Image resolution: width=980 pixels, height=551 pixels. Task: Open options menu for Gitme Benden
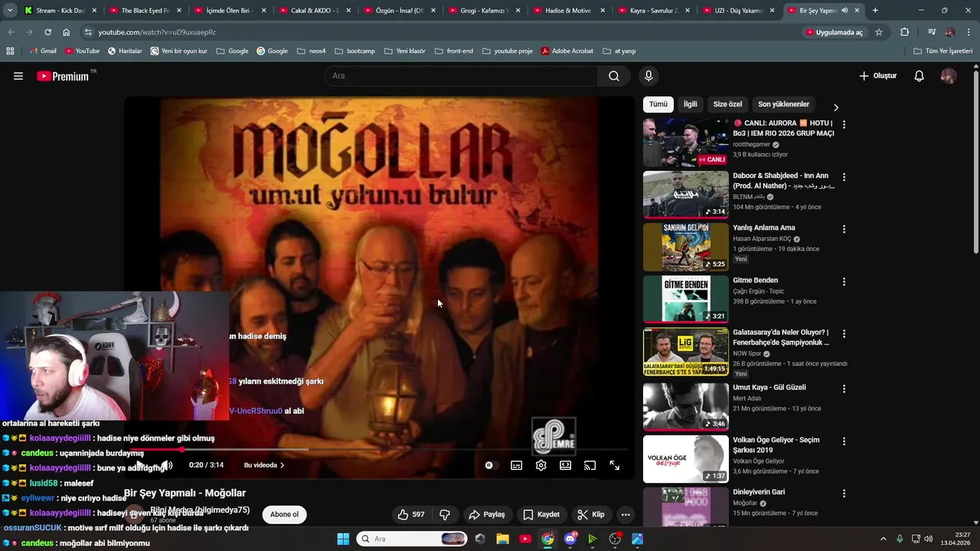pyautogui.click(x=844, y=282)
